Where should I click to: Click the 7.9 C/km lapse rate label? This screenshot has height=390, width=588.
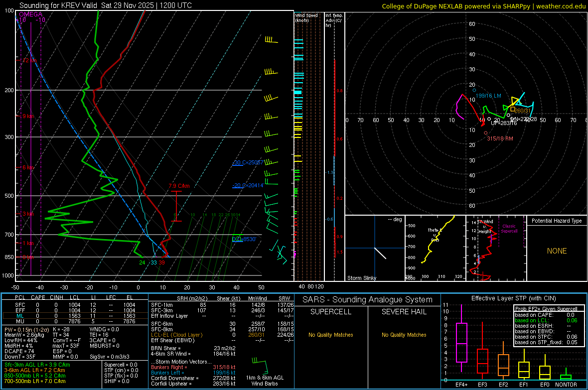[179, 186]
